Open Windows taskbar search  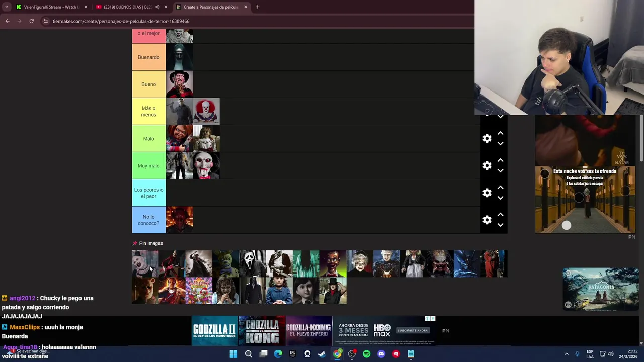[x=248, y=354]
